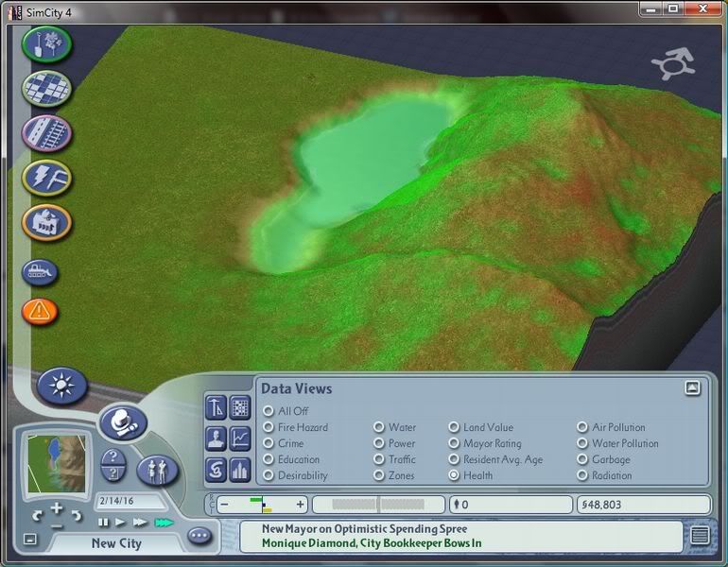Click the query tool question mark

pyautogui.click(x=113, y=457)
